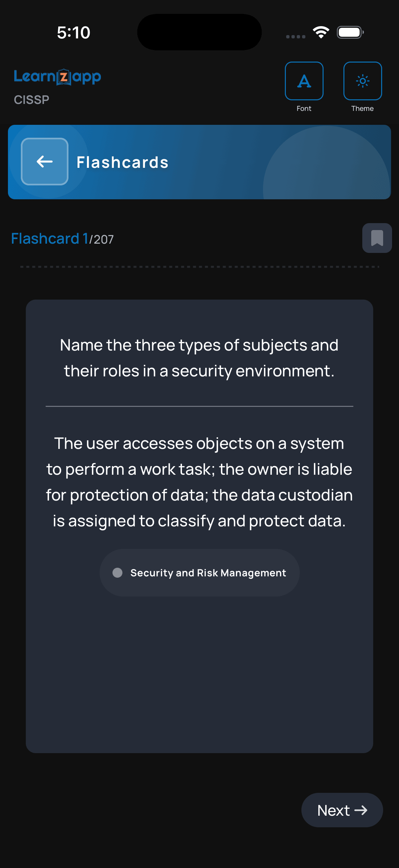
Task: Select the CISSP course label
Action: (31, 99)
